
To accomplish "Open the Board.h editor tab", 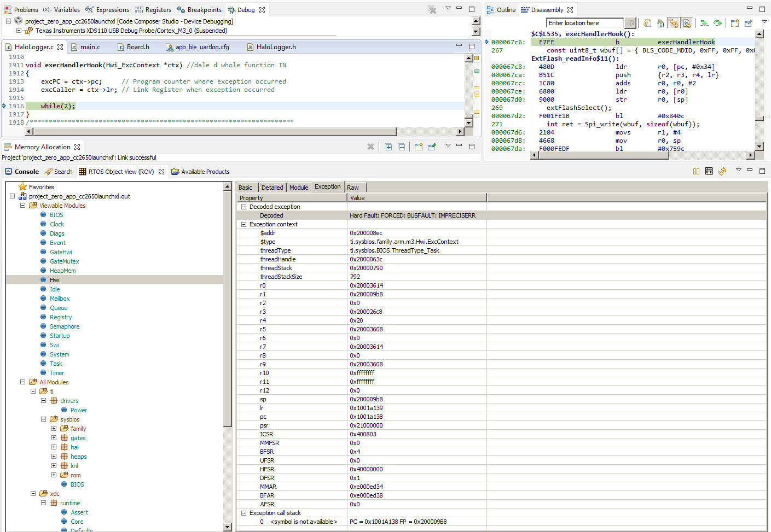I will tap(133, 47).
